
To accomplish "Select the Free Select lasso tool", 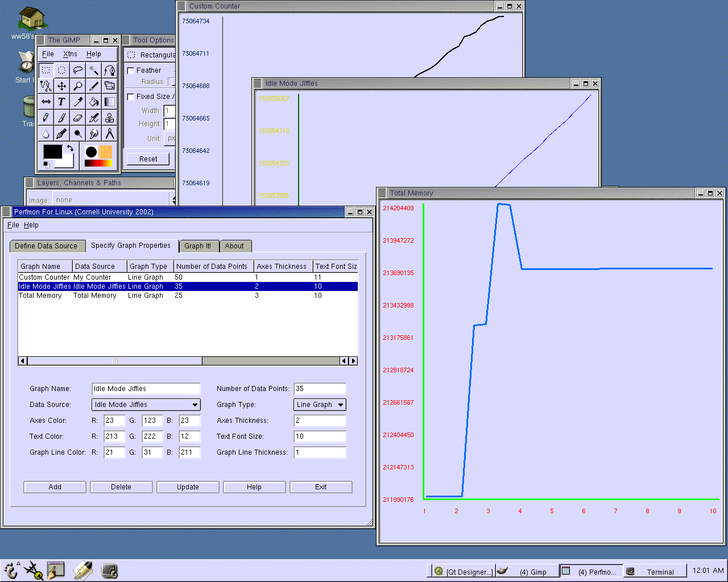I will [77, 70].
